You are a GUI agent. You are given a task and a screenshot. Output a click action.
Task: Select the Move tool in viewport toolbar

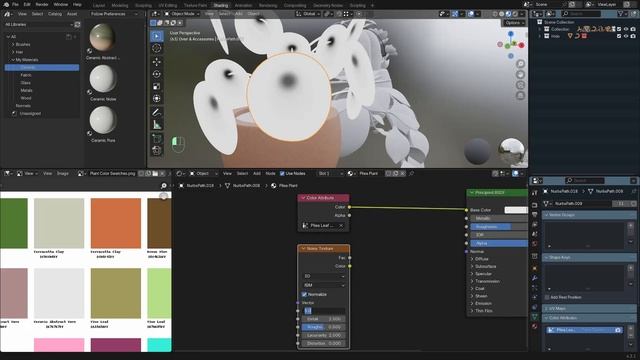tap(157, 62)
